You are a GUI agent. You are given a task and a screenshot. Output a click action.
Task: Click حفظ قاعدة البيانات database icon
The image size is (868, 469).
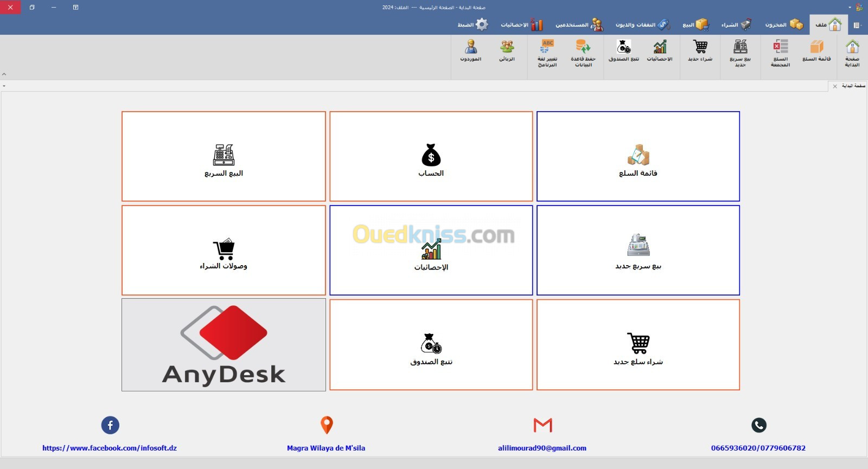[x=583, y=53]
